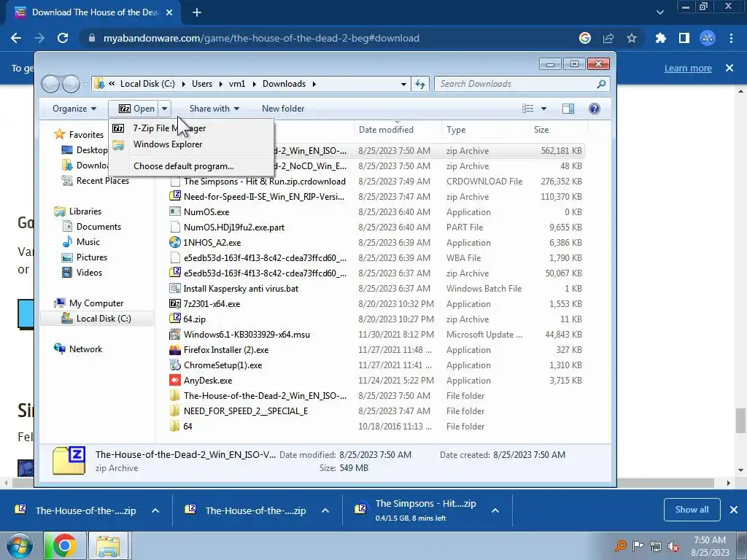Select Firefox Installer (2).exe icon

(175, 350)
